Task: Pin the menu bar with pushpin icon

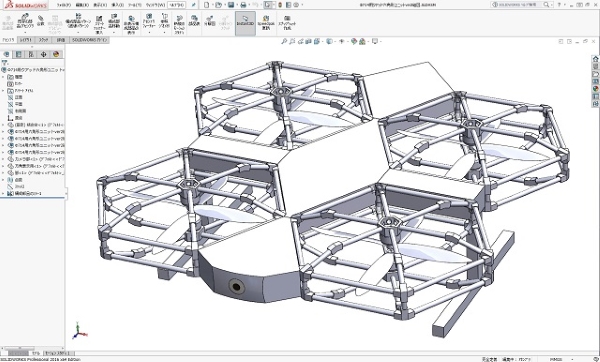Action: (194, 5)
